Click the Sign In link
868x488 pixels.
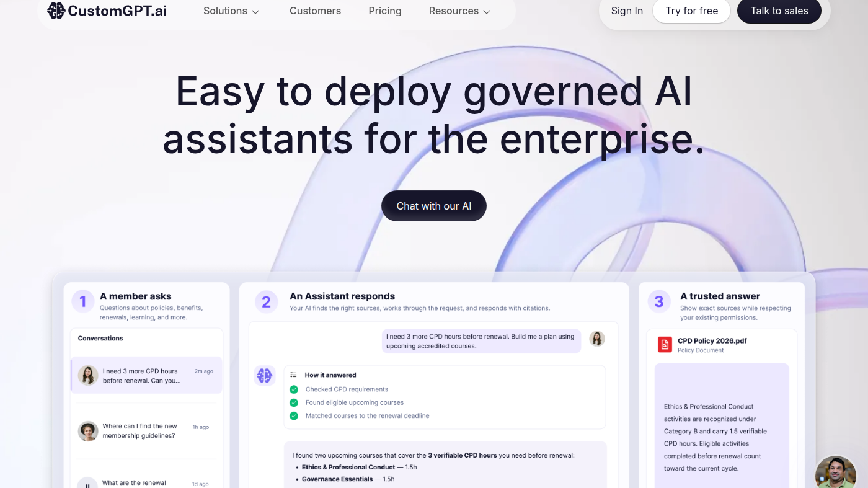point(627,11)
